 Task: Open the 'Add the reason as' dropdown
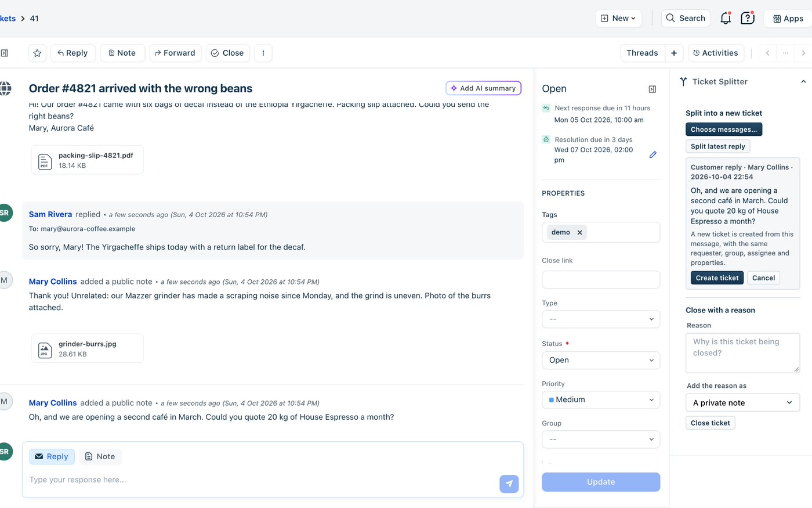click(742, 402)
